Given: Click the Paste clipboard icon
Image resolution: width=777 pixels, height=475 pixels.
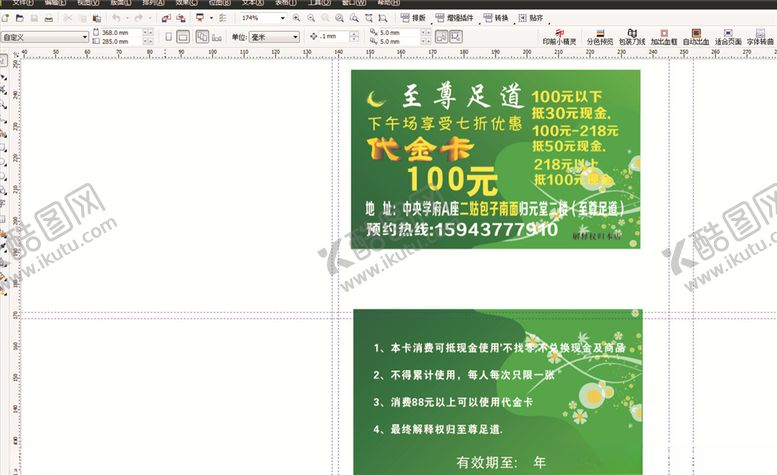Looking at the screenshot, I should (x=97, y=18).
